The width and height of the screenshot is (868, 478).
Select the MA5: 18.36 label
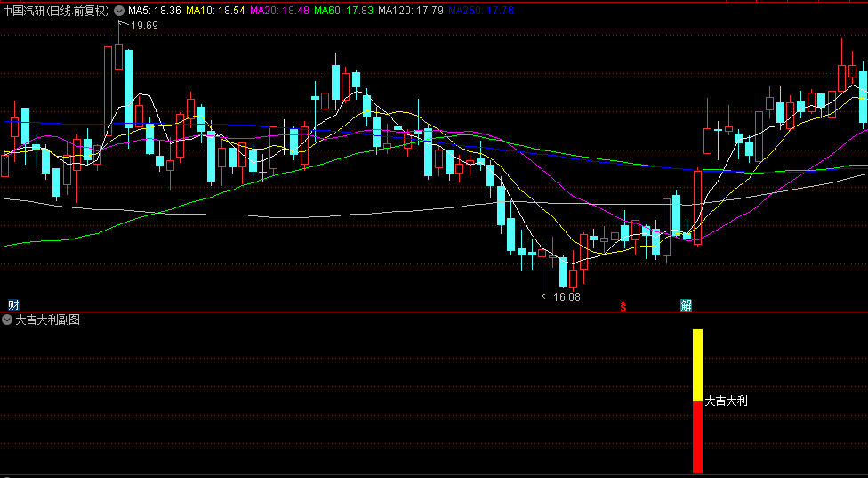tap(155, 10)
